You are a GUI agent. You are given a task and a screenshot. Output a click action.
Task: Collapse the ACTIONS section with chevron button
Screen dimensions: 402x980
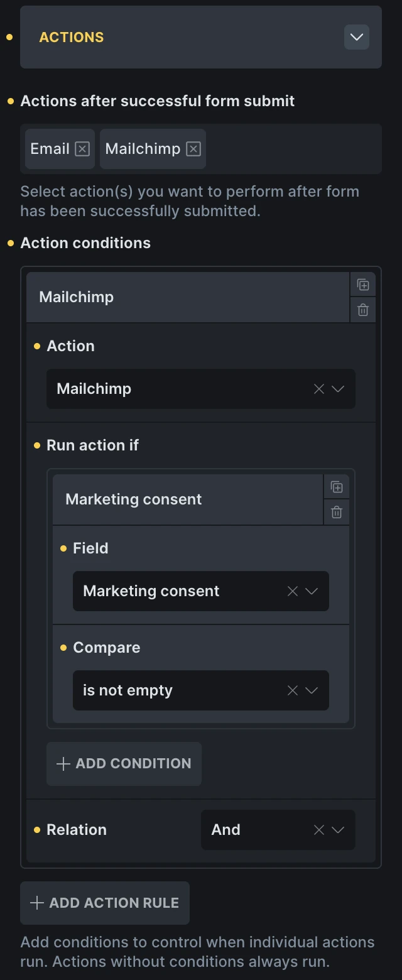(356, 37)
